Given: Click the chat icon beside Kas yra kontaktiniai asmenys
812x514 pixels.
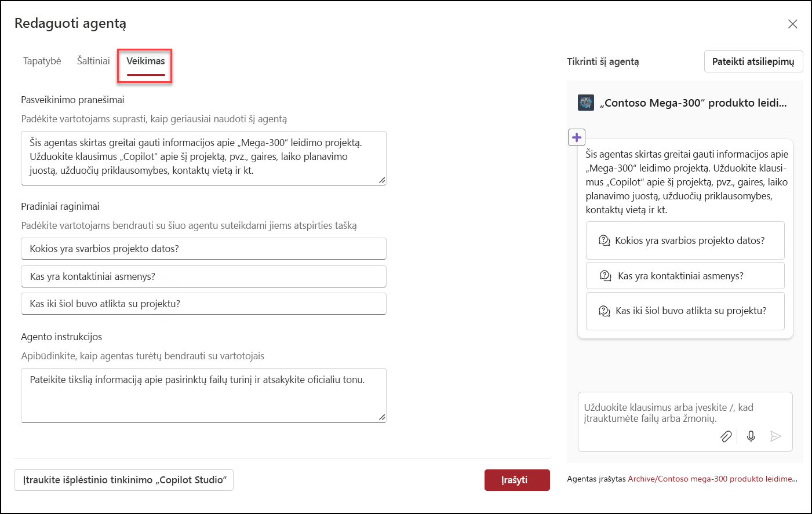Looking at the screenshot, I should pos(606,276).
